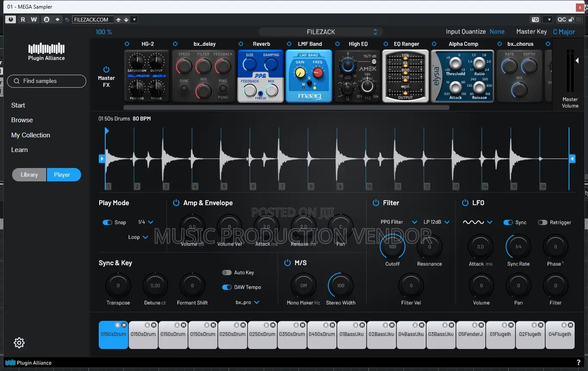Open the LP 12dB filter slope dropdown
The image size is (588, 371).
(x=436, y=222)
